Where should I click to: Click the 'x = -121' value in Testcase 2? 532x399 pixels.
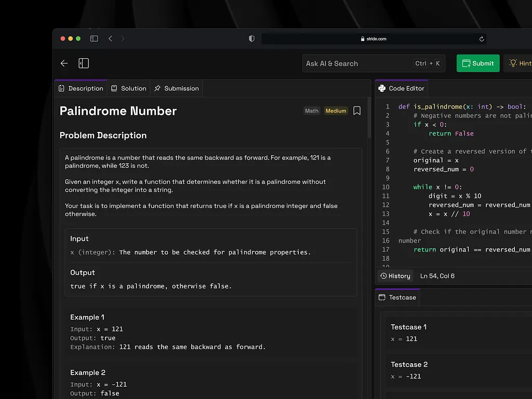coord(406,377)
